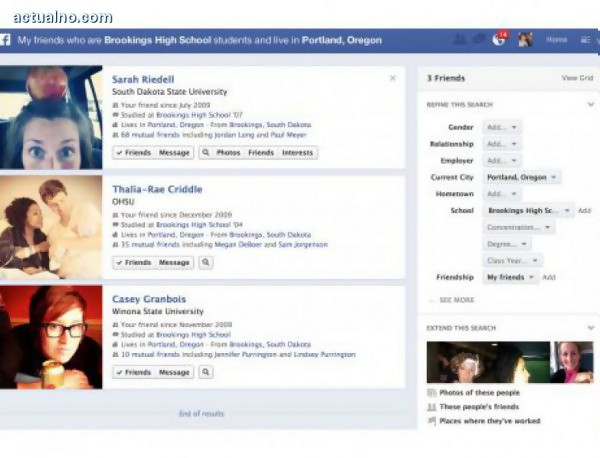
Task: View Sarah Riedell's Photos
Action: pos(228,153)
